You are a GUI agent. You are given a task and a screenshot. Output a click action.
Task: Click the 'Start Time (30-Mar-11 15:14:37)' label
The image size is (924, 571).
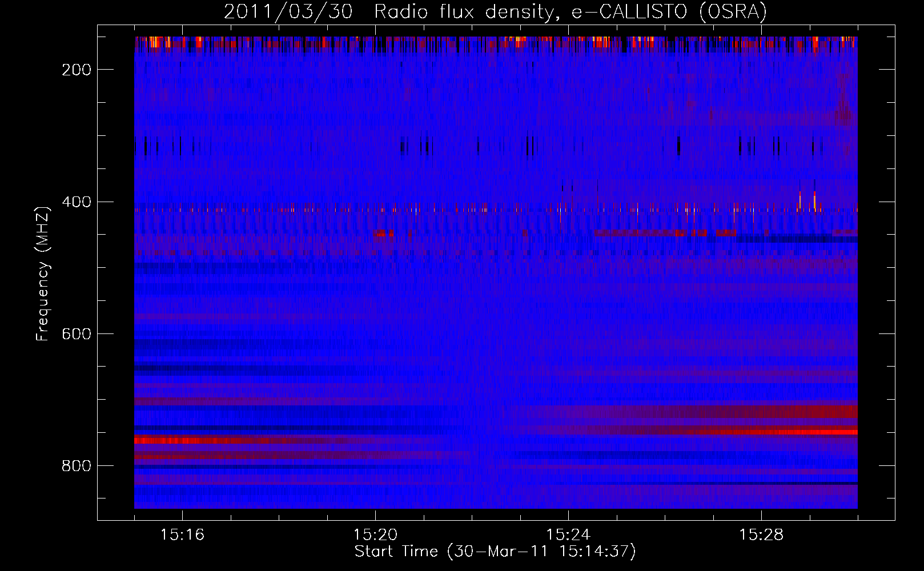coord(495,552)
